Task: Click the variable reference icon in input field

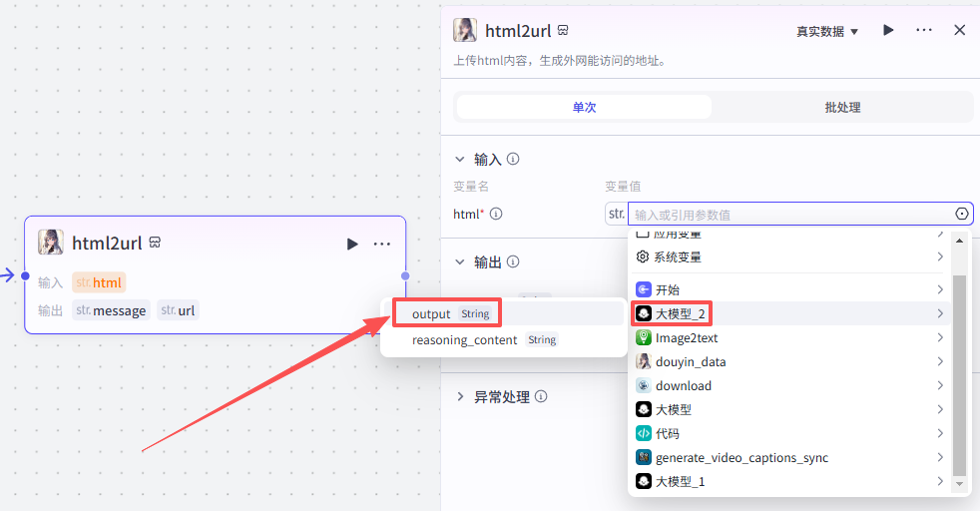Action: tap(962, 214)
